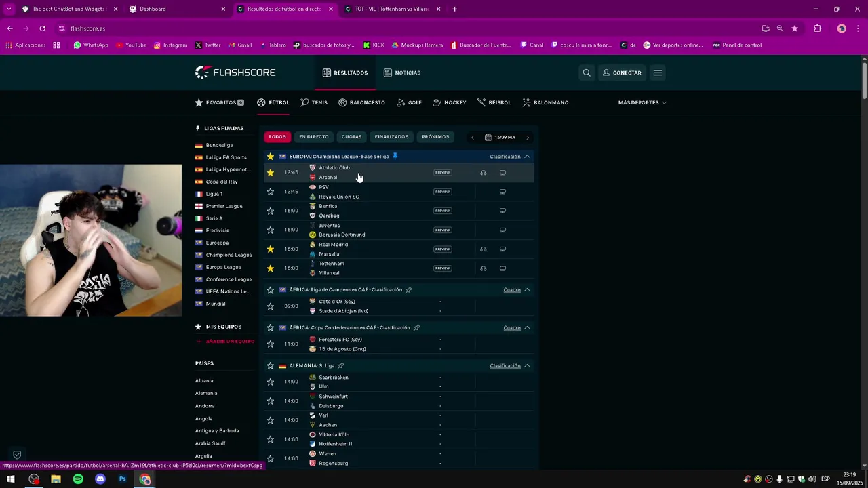Open Discord from the taskbar
The height and width of the screenshot is (488, 868).
coord(100,479)
